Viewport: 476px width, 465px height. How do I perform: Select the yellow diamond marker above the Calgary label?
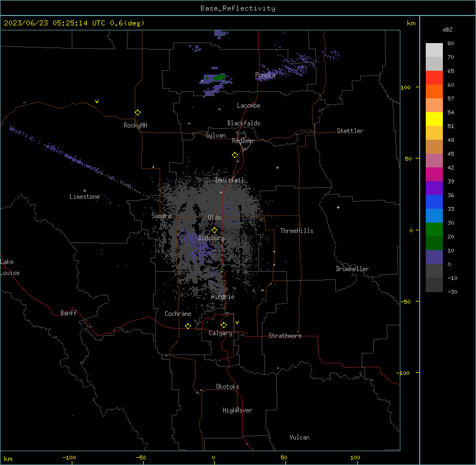(224, 325)
